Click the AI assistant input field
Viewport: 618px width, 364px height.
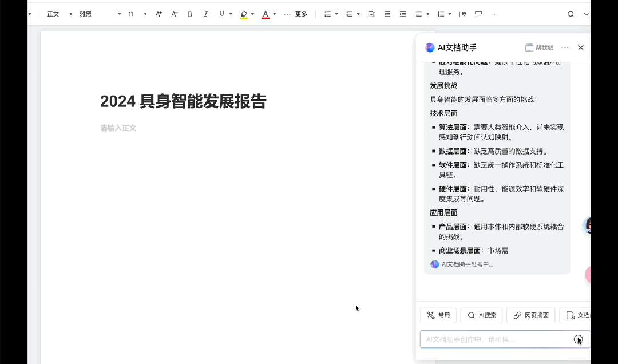[492, 339]
